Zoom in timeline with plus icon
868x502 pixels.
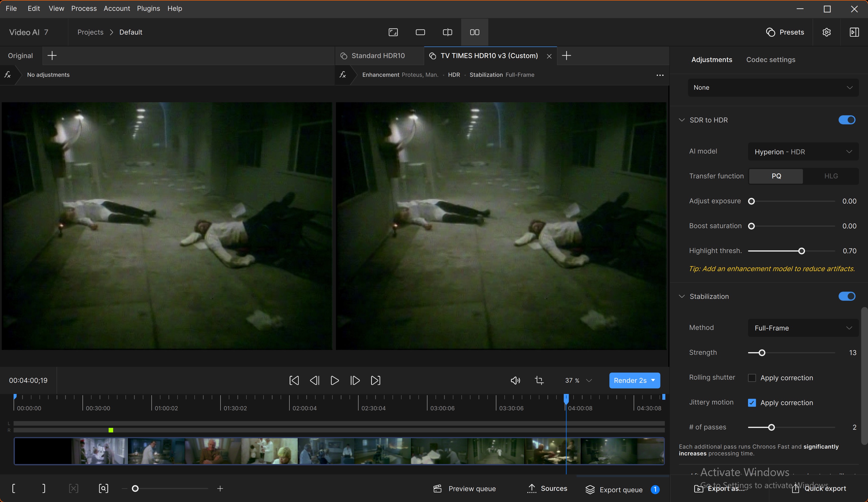tap(220, 488)
